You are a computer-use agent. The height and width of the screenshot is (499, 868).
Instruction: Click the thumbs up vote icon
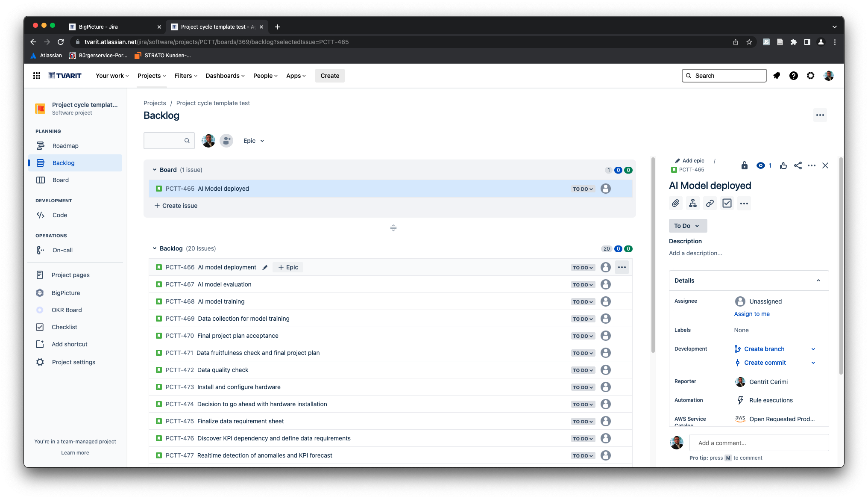point(783,165)
